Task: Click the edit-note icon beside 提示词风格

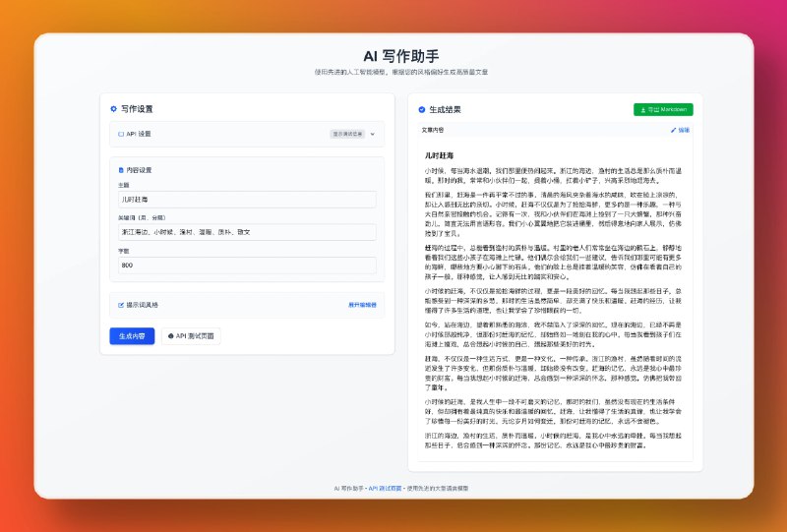Action: click(x=121, y=305)
